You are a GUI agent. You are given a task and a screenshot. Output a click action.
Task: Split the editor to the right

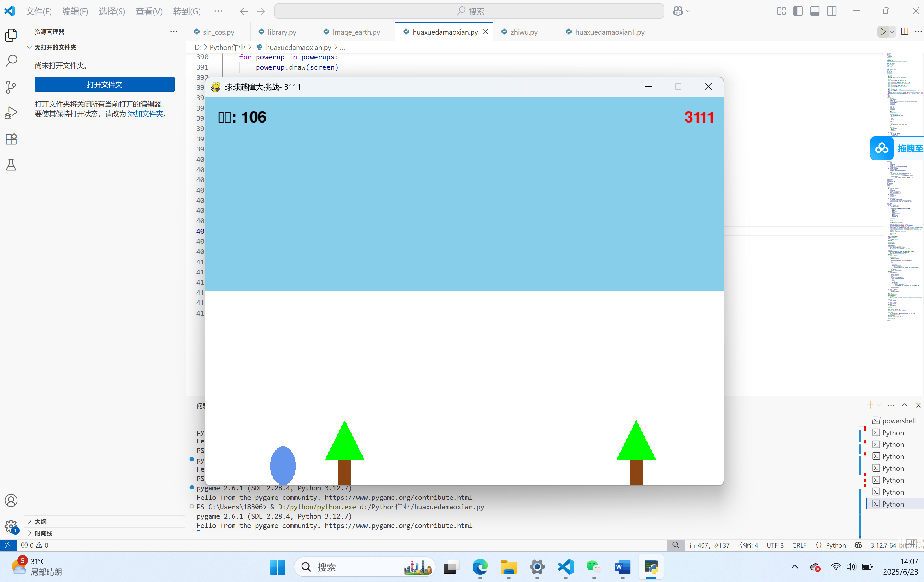coord(905,32)
